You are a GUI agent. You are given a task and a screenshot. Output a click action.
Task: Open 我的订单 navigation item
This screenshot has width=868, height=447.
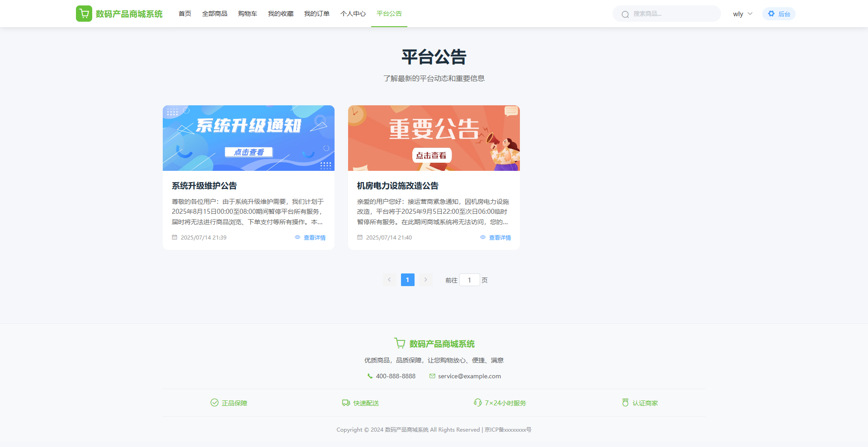tap(316, 14)
